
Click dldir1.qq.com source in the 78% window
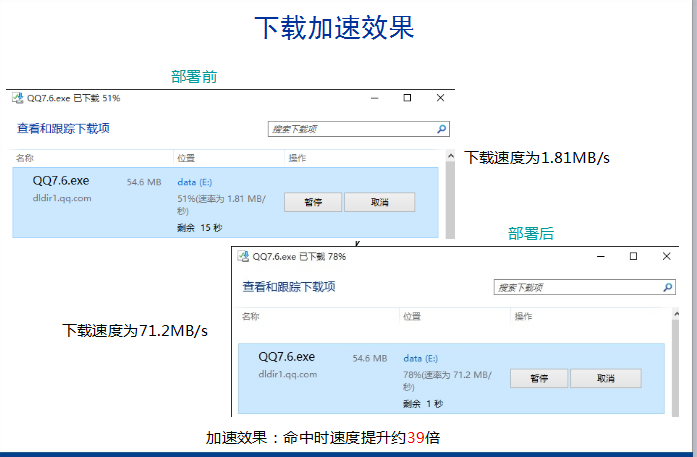(x=288, y=374)
